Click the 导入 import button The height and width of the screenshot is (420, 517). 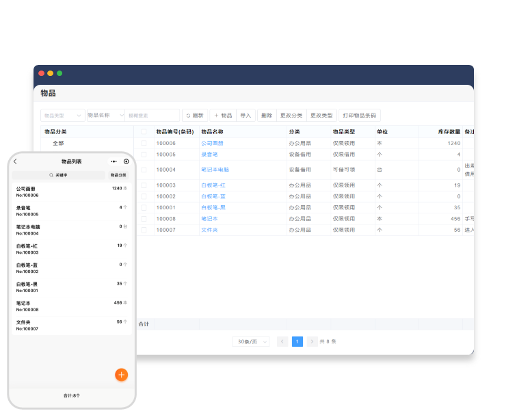click(246, 115)
